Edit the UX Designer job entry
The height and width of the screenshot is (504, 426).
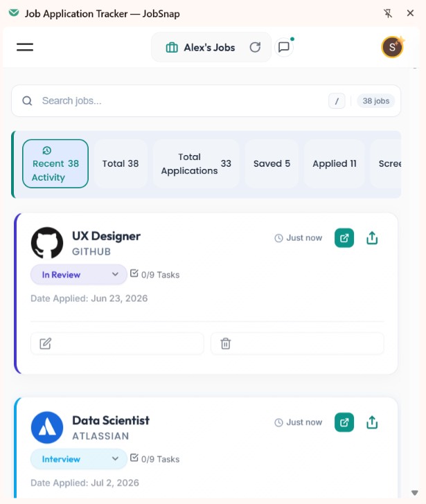[117, 343]
